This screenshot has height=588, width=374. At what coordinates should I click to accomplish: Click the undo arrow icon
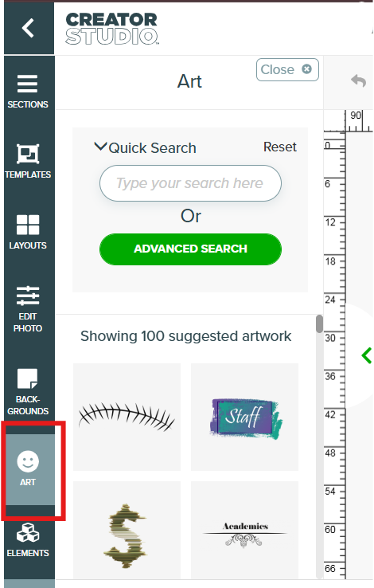[x=358, y=80]
